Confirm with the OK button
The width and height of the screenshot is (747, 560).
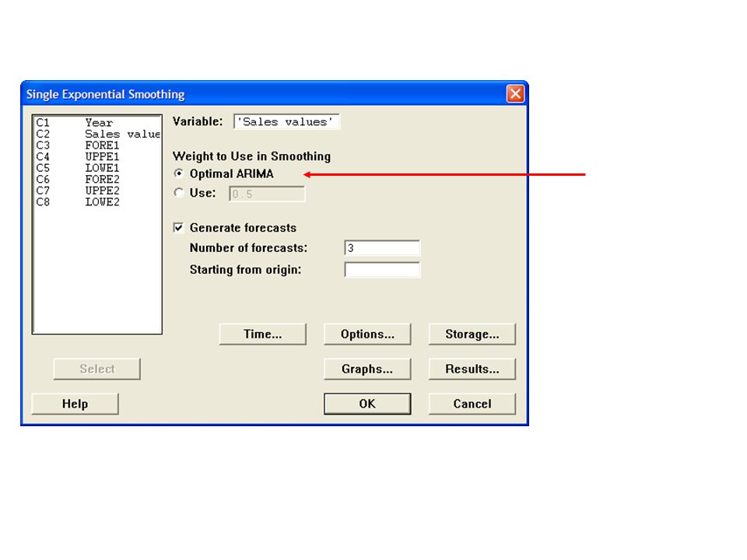[x=367, y=404]
